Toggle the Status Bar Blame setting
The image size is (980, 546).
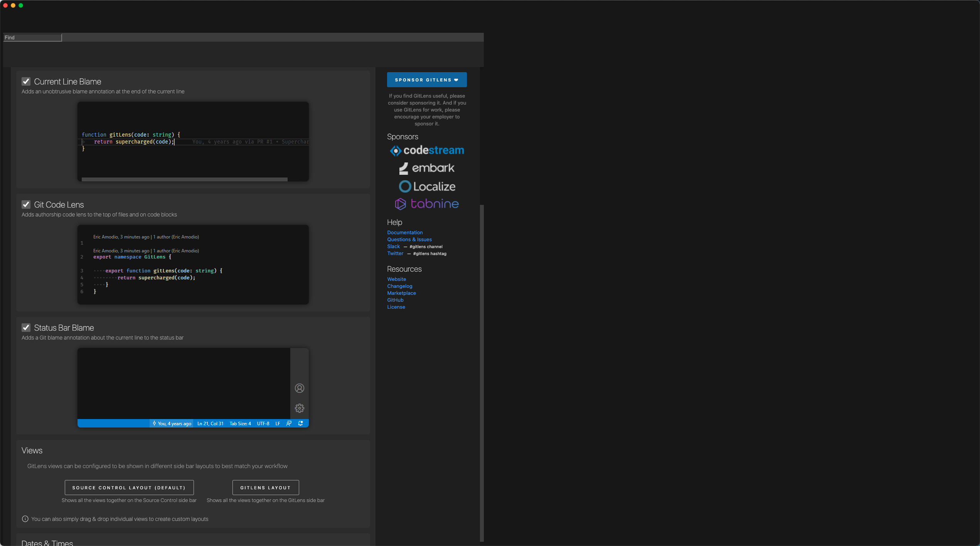click(26, 327)
